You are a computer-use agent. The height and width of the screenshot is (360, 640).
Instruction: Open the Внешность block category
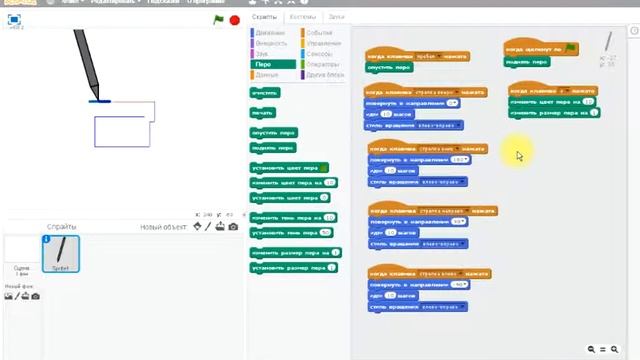coord(271,43)
